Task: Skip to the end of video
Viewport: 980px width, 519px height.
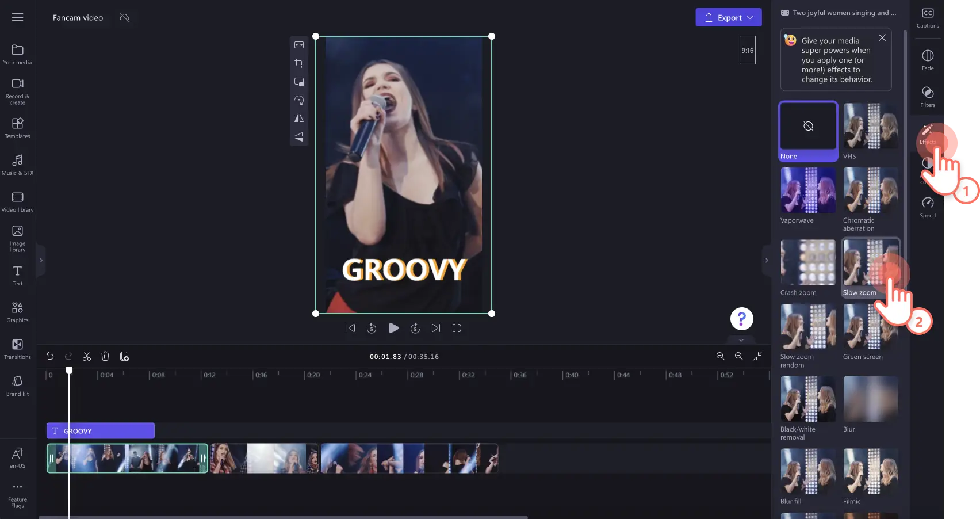Action: click(436, 328)
